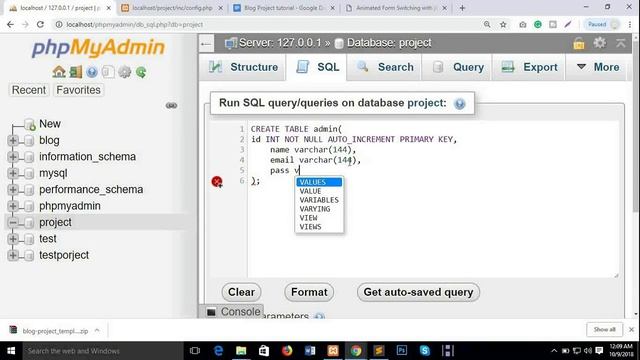Expand the information_schema database node
The width and height of the screenshot is (640, 360).
pos(13,157)
